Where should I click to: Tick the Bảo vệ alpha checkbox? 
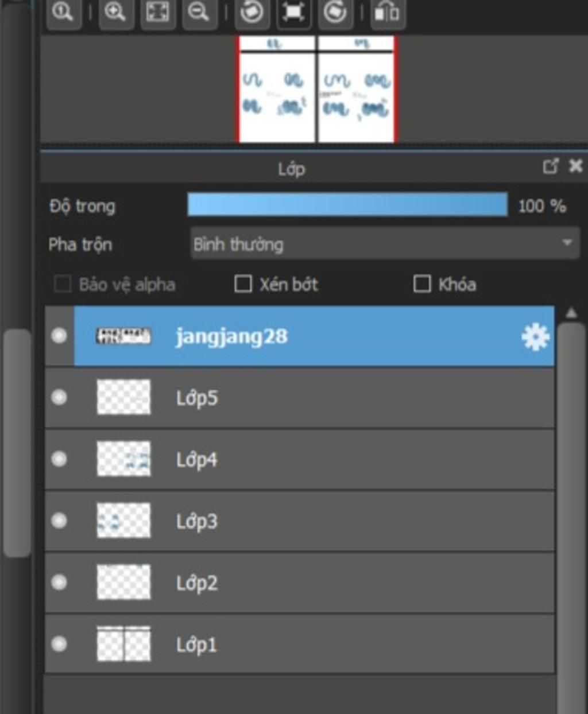[x=62, y=284]
